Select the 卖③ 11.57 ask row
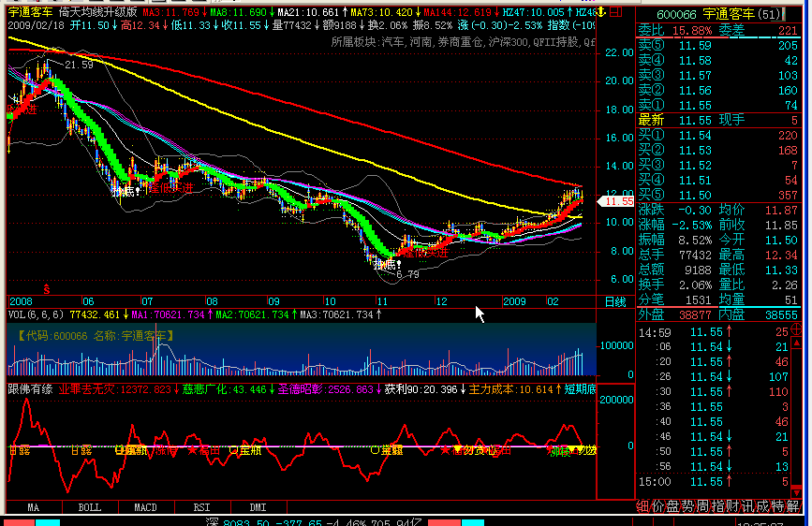 pos(717,76)
